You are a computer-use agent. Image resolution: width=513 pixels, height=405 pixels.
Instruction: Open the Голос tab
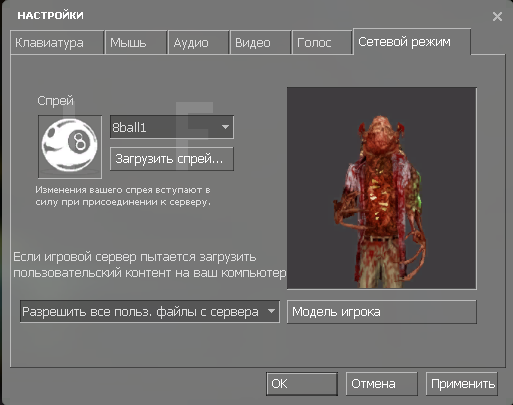pyautogui.click(x=322, y=42)
